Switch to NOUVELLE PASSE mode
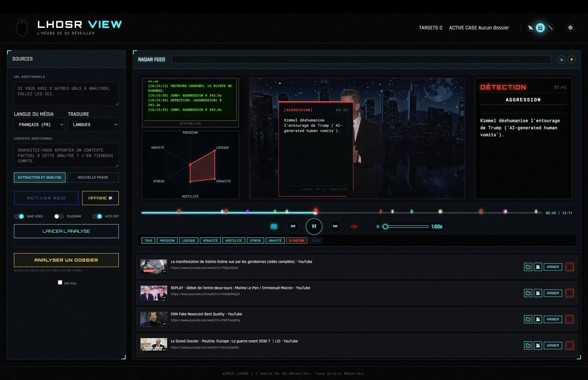The height and width of the screenshot is (380, 588). point(93,177)
